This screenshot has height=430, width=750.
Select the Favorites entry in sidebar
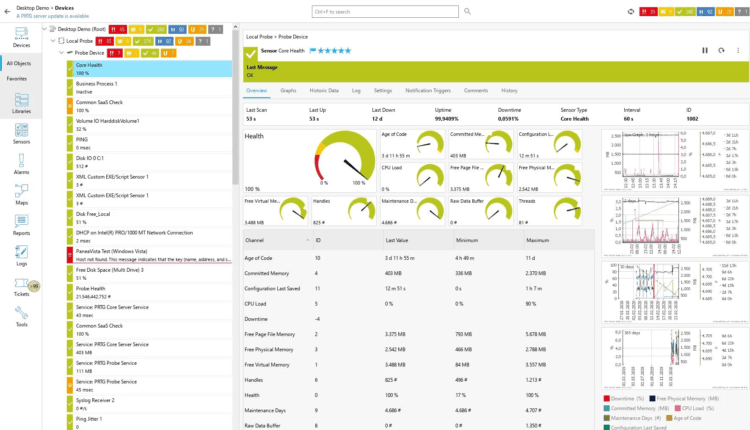pos(17,78)
